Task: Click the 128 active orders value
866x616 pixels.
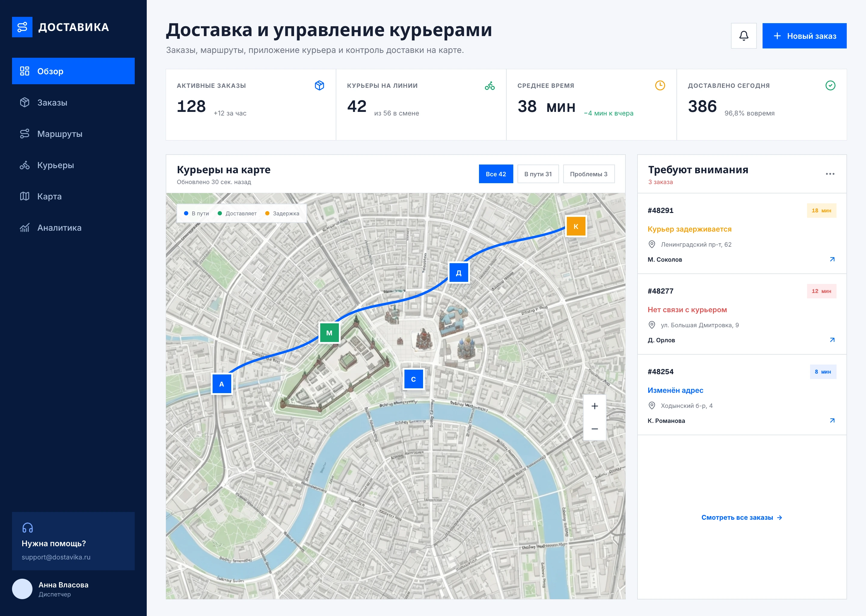Action: (x=191, y=106)
